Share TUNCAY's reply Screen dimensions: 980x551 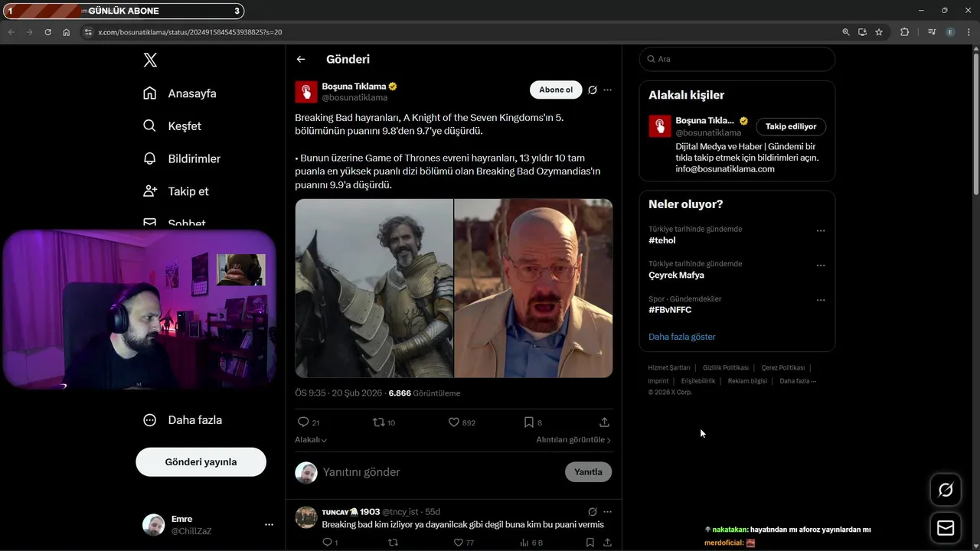[x=607, y=543]
